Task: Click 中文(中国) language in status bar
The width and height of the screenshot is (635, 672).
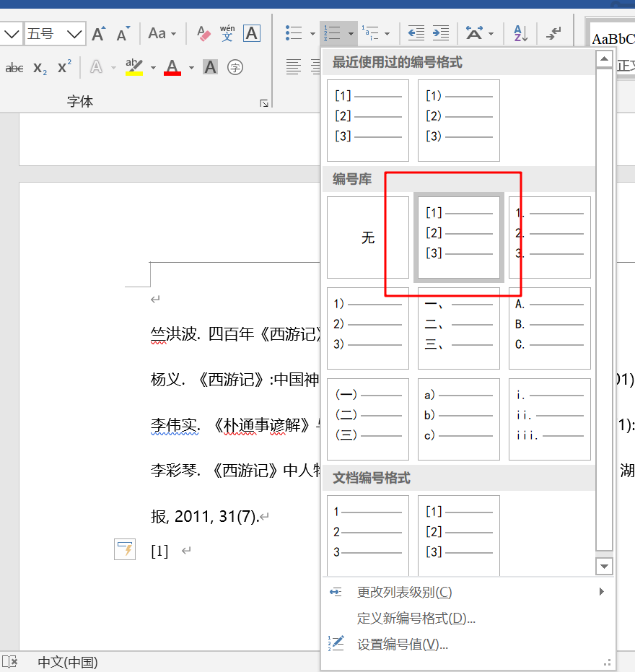Action: (x=68, y=662)
